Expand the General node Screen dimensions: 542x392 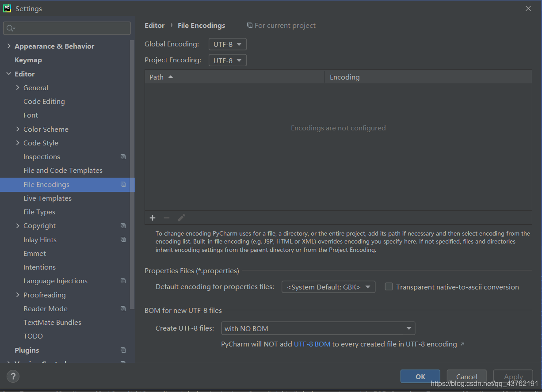click(18, 88)
